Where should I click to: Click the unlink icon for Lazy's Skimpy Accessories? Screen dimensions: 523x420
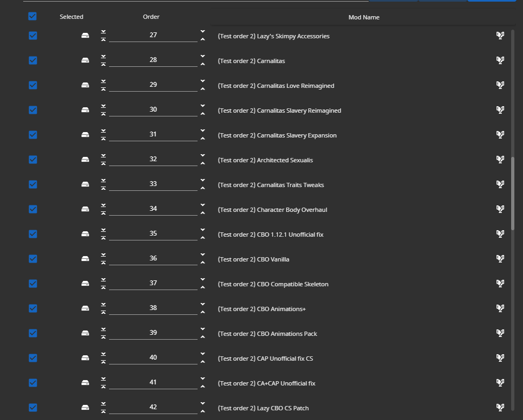(500, 36)
